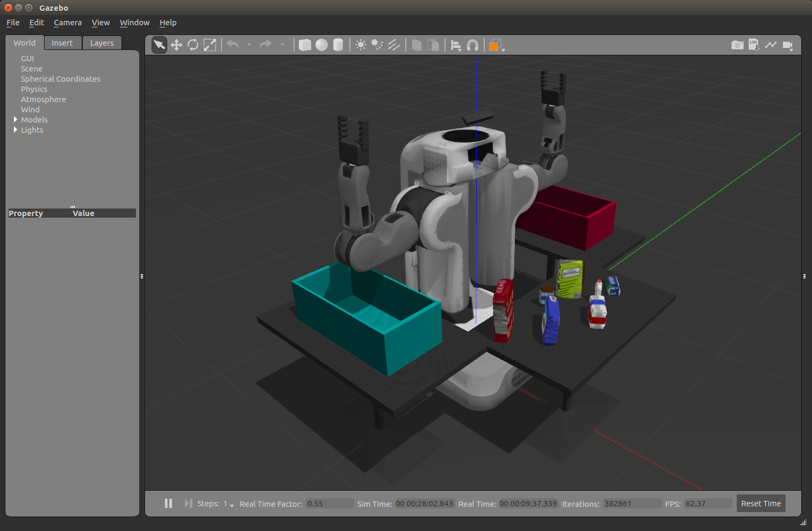Open the Align tool
This screenshot has height=531, width=812.
(456, 46)
